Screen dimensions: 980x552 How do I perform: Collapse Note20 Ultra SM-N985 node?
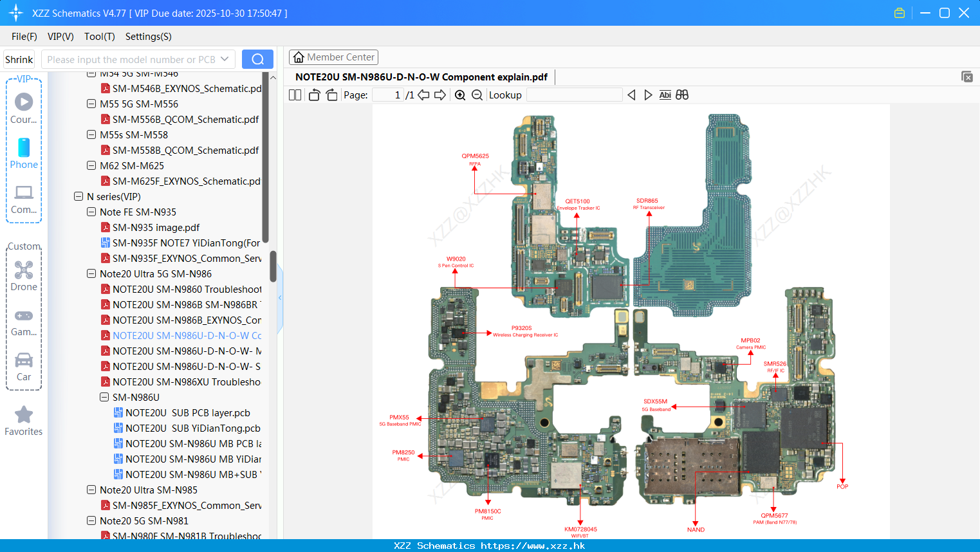[91, 490]
